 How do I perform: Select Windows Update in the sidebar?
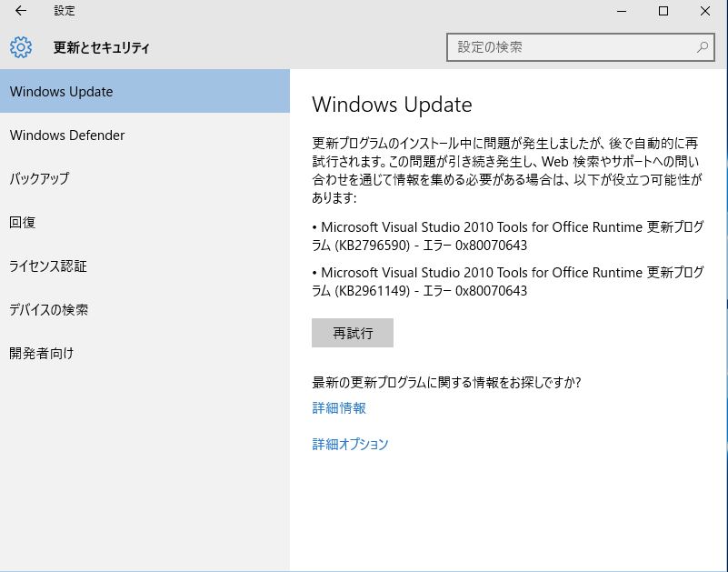145,91
